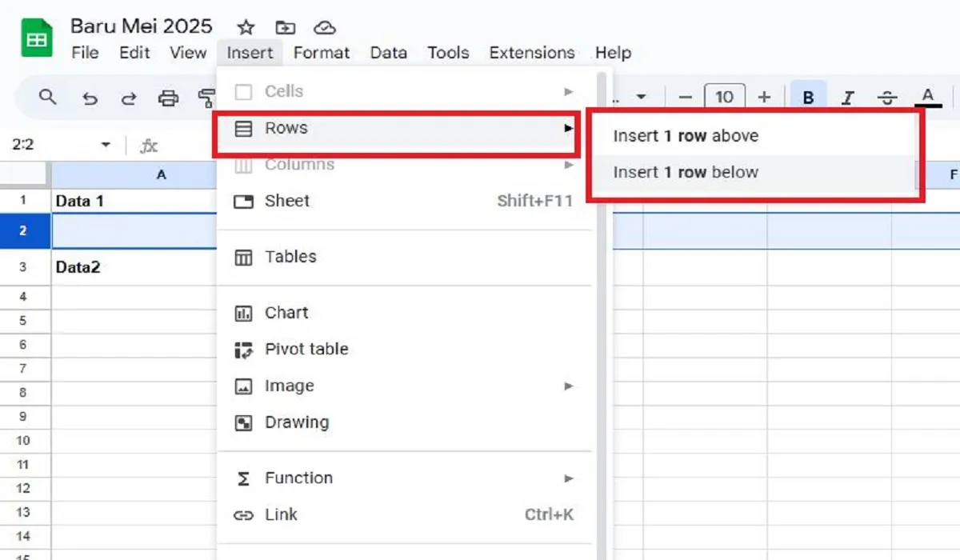
Task: Open the move-to-folder icon
Action: point(286,26)
